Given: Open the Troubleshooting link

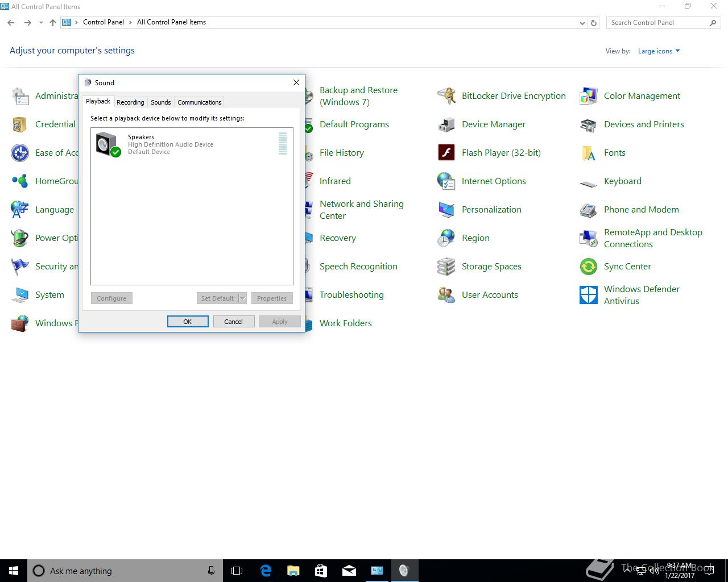Looking at the screenshot, I should (x=351, y=295).
